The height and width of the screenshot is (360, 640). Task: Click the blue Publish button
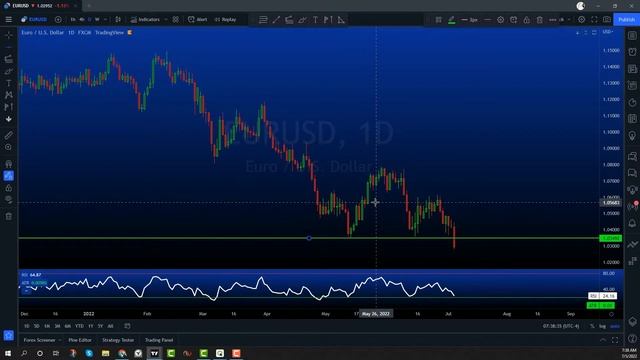(x=627, y=19)
